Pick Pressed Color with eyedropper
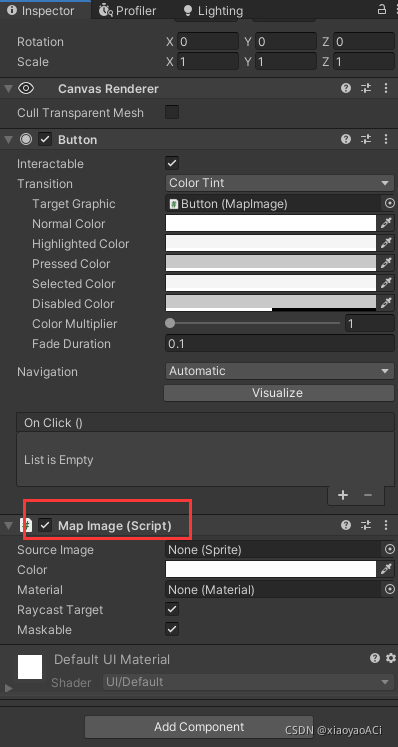Viewport: 398px width, 747px height. tap(386, 263)
